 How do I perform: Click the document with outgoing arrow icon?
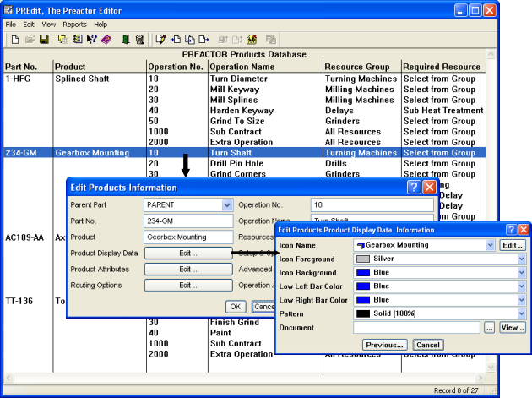pos(204,40)
